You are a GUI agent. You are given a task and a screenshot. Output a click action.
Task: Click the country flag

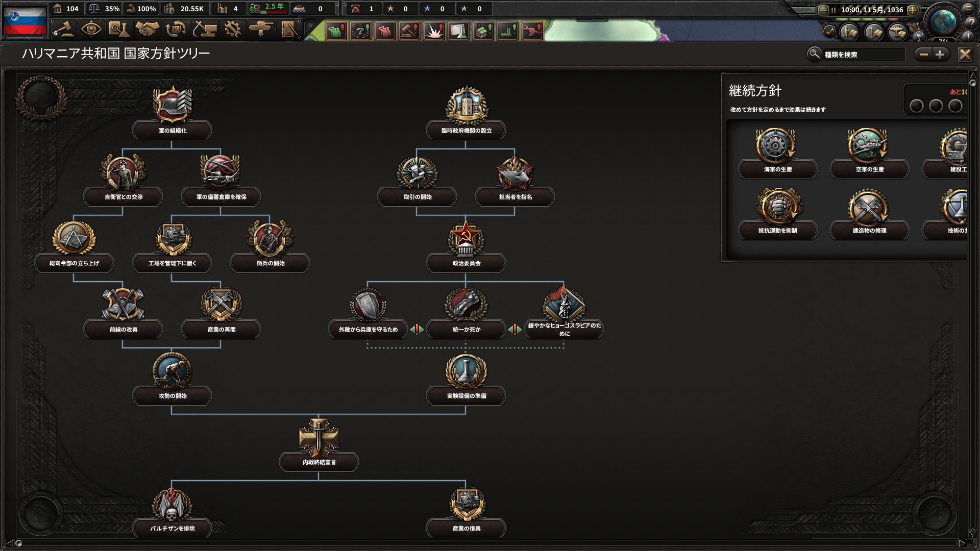[25, 20]
